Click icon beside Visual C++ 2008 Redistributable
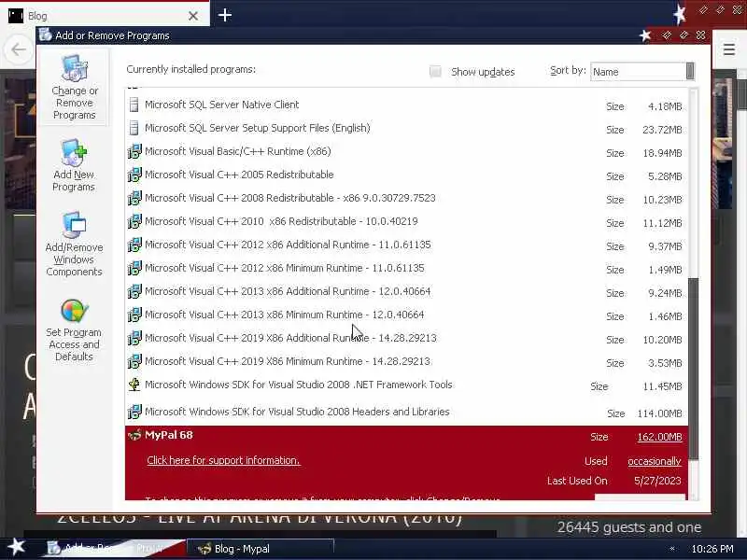The image size is (747, 560). tap(134, 198)
